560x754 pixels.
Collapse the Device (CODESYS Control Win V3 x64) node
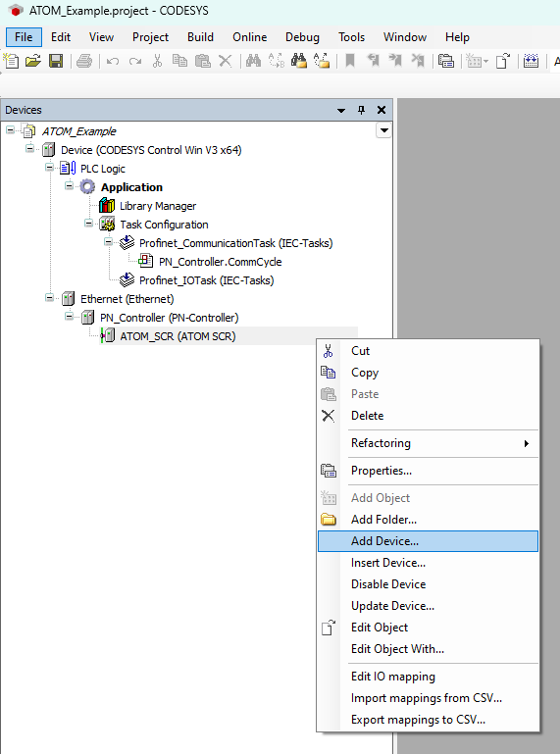[x=29, y=149]
